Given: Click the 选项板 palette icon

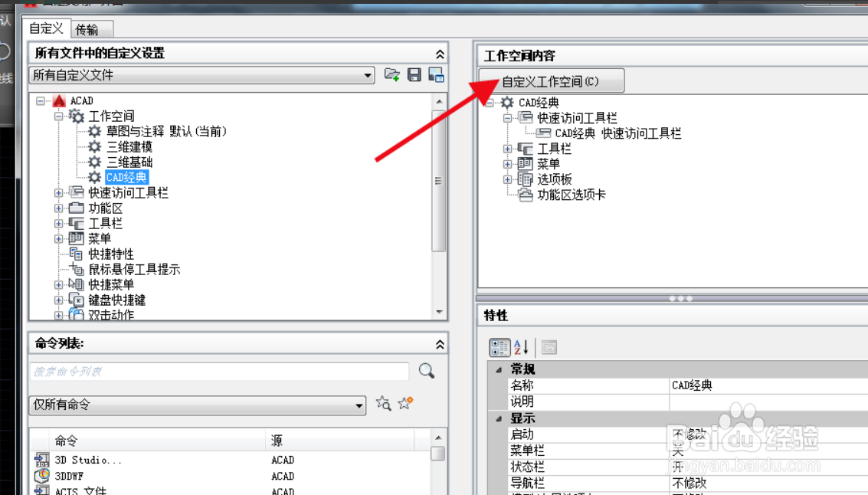Looking at the screenshot, I should pyautogui.click(x=525, y=179).
